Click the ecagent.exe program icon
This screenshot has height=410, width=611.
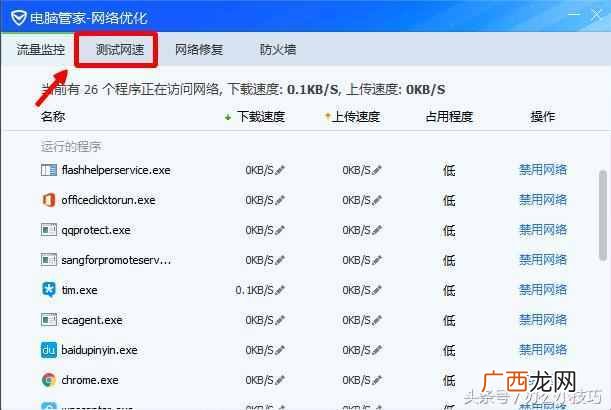(49, 320)
